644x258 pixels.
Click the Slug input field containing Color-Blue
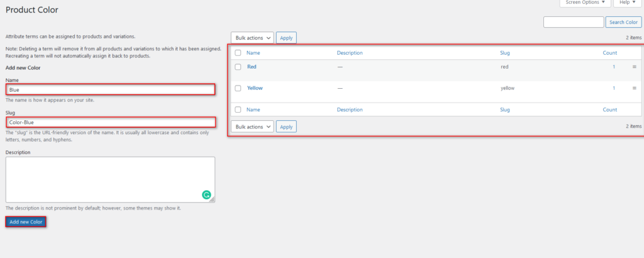click(111, 122)
